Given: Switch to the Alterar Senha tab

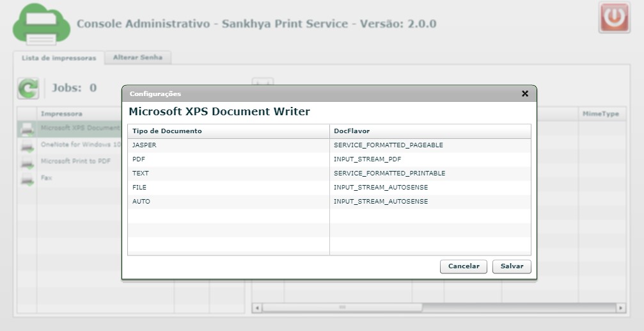Looking at the screenshot, I should click(x=137, y=58).
